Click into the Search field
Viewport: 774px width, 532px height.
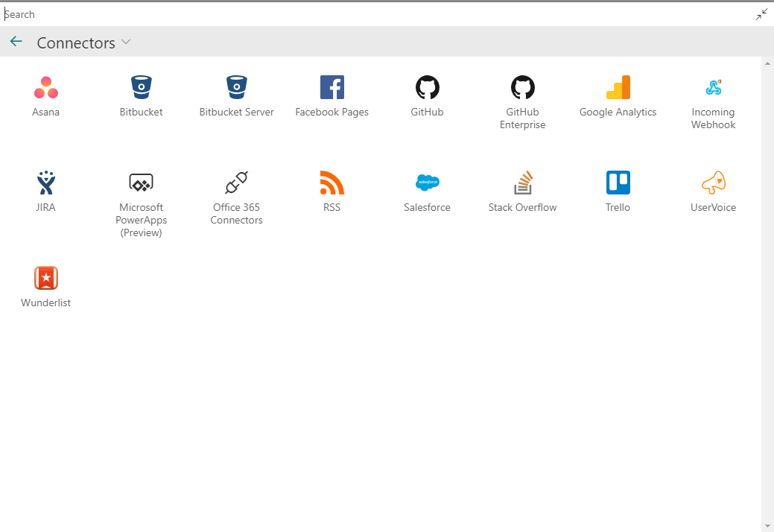coord(372,14)
